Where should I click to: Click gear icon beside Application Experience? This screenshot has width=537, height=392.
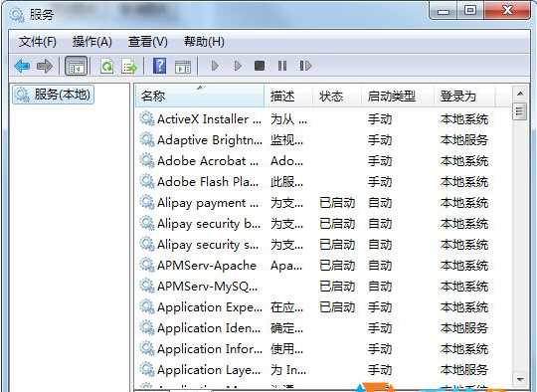(147, 307)
